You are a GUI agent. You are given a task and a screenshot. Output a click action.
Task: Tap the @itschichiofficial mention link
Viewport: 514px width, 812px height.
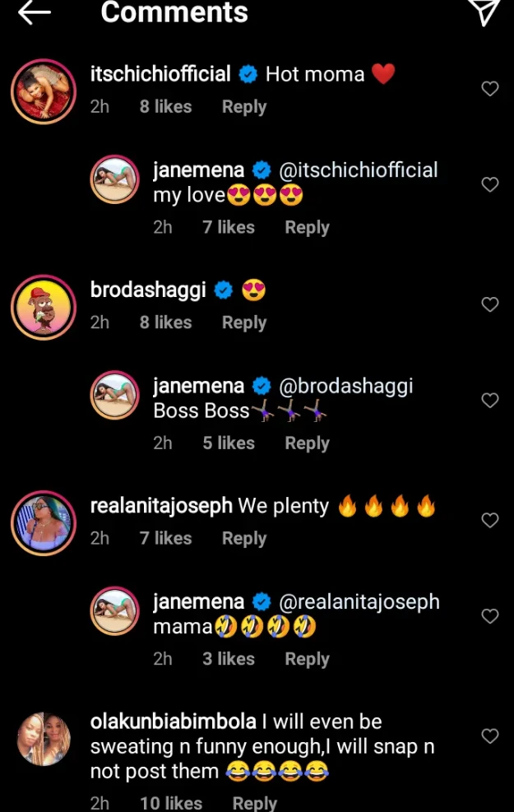tap(359, 170)
